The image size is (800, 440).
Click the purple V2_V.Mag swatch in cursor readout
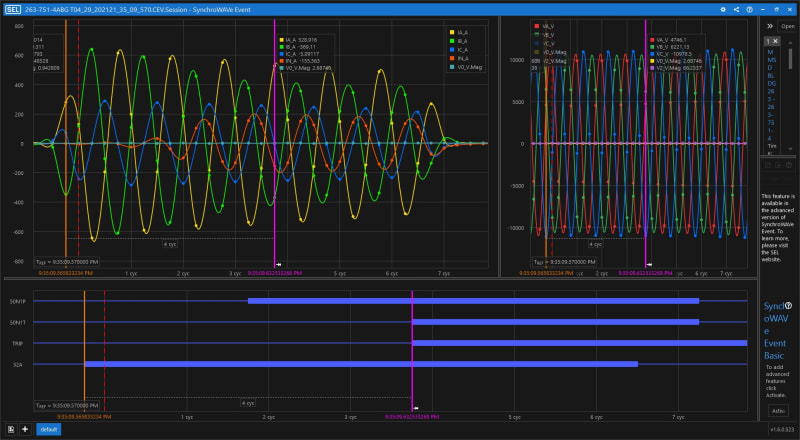click(653, 68)
